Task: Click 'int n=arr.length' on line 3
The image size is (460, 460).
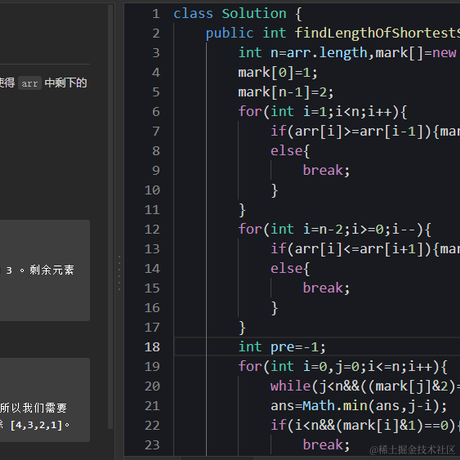Action: [303, 53]
